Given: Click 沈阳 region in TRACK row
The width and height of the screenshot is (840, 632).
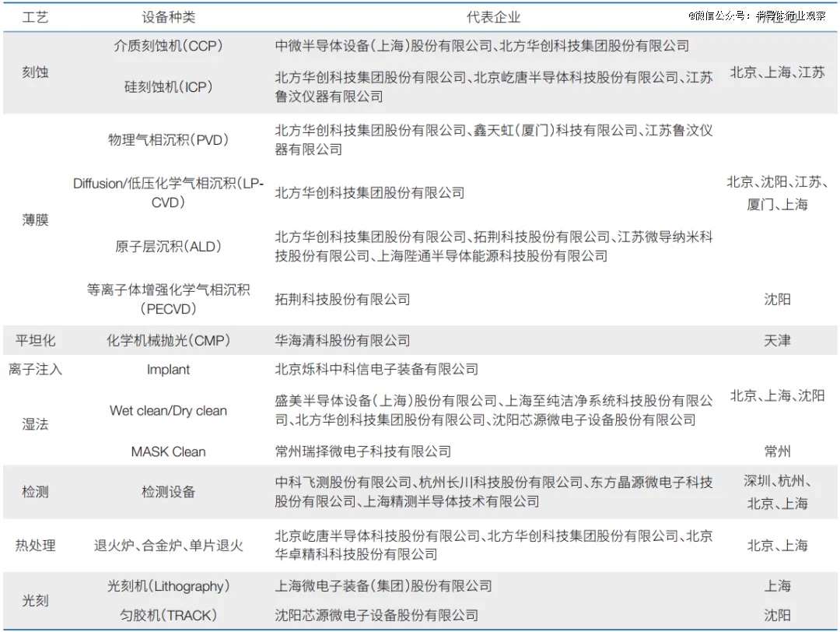Looking at the screenshot, I should [777, 615].
